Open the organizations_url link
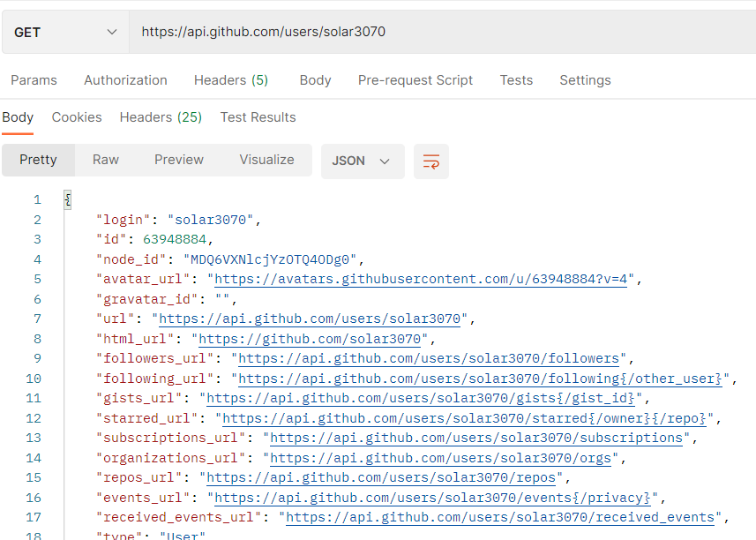 click(441, 458)
